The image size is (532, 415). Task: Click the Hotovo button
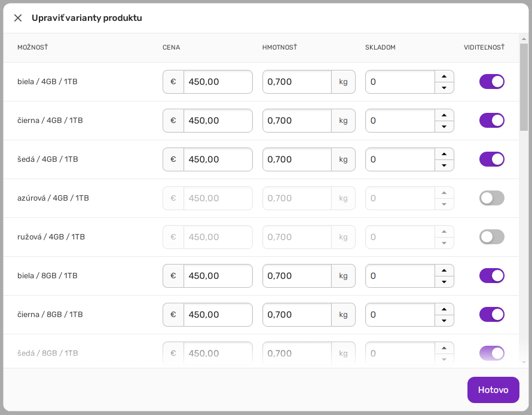click(x=493, y=390)
